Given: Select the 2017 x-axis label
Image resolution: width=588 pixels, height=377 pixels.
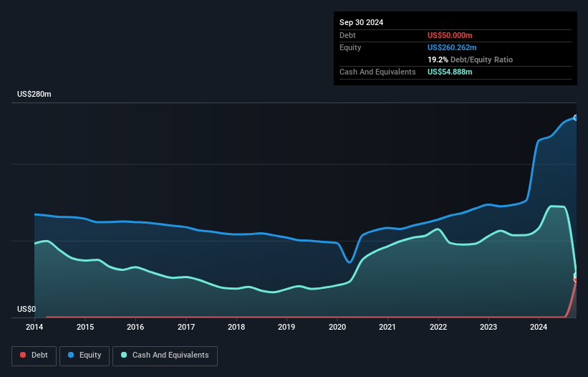Looking at the screenshot, I should coord(186,327).
